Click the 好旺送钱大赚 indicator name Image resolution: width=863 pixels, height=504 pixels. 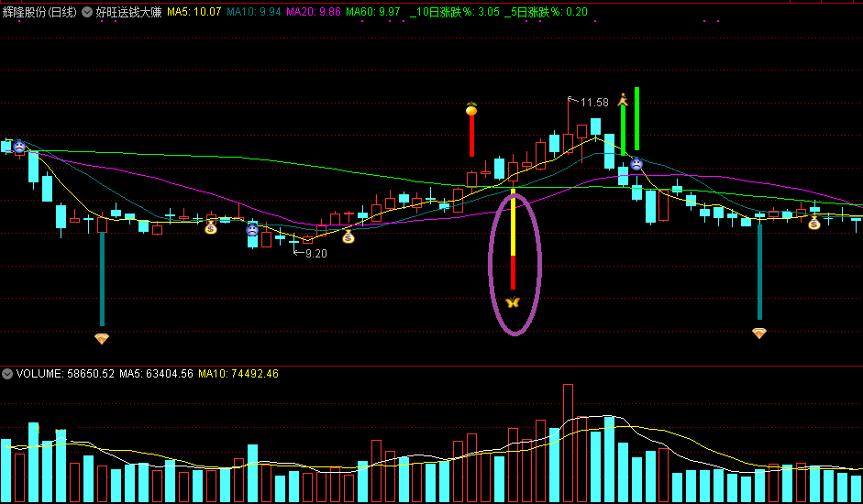coord(128,12)
